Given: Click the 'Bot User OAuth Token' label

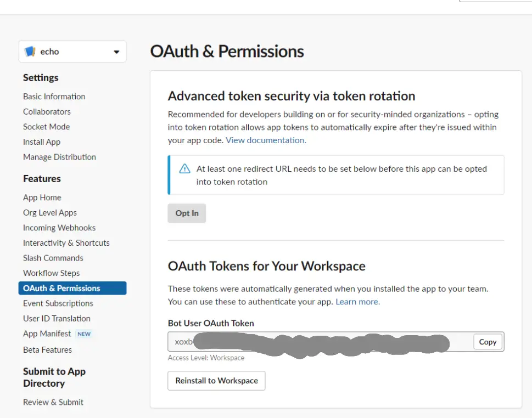Looking at the screenshot, I should [x=211, y=324].
